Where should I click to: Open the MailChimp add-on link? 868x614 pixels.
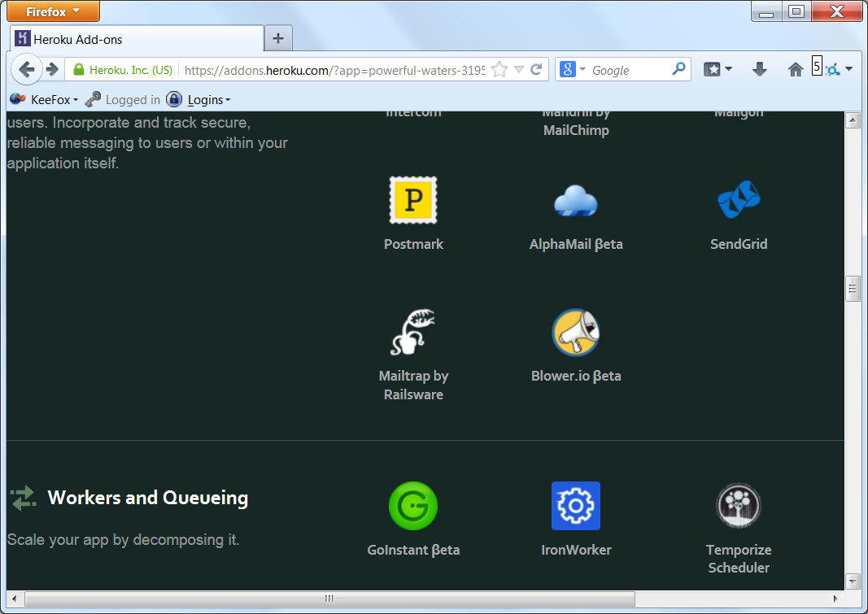click(x=576, y=121)
